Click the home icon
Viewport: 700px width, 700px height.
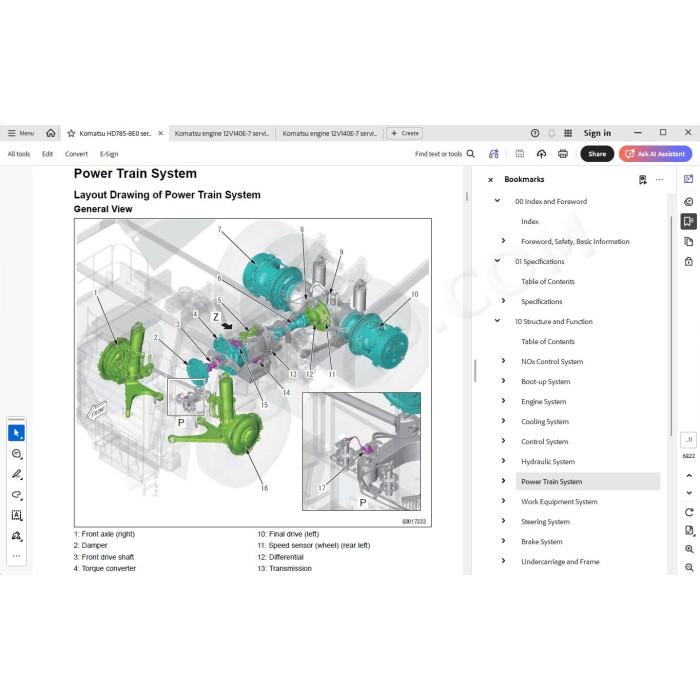coord(50,133)
